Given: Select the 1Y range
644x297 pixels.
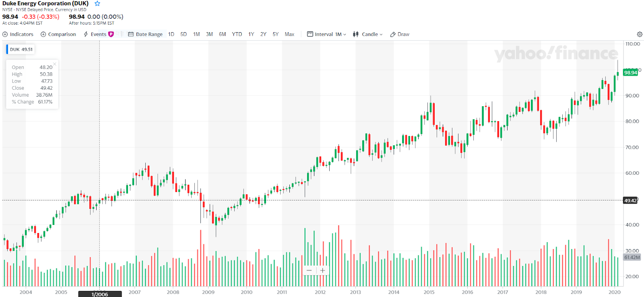Looking at the screenshot, I should (251, 34).
